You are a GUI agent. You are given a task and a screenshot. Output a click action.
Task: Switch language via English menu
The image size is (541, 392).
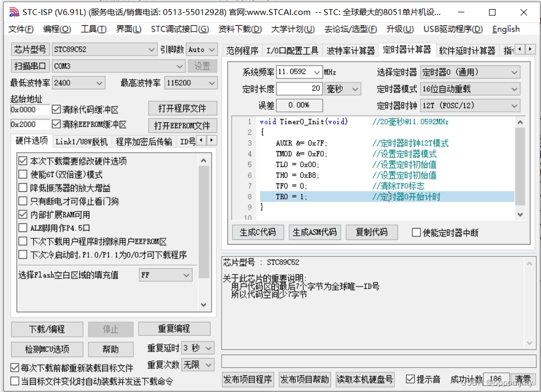click(x=506, y=29)
